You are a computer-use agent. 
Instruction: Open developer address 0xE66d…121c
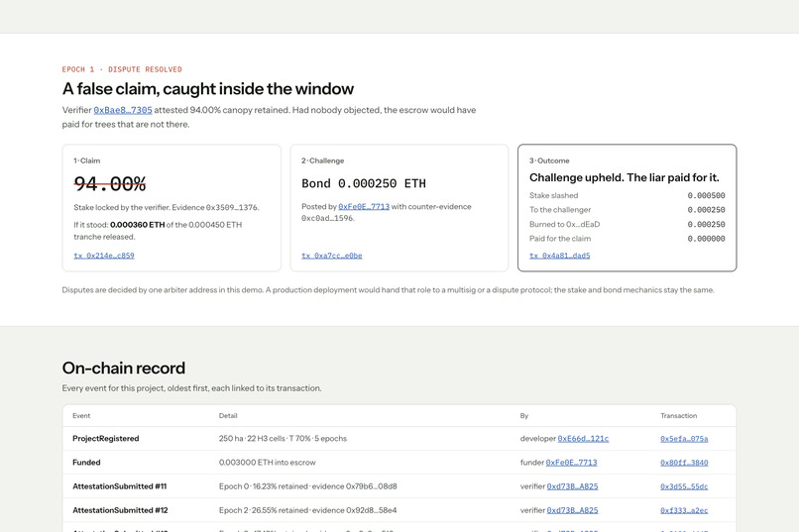(x=583, y=438)
